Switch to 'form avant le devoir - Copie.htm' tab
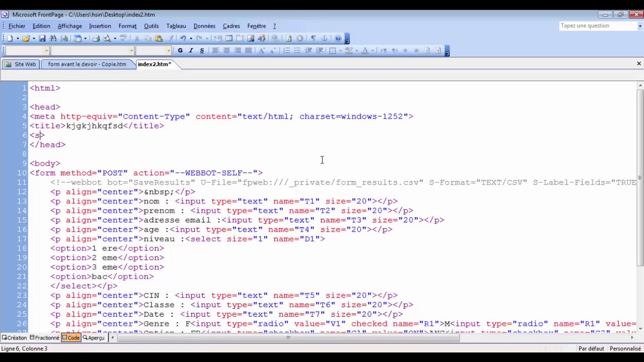Viewport: 644px width, 362px height. pyautogui.click(x=87, y=64)
